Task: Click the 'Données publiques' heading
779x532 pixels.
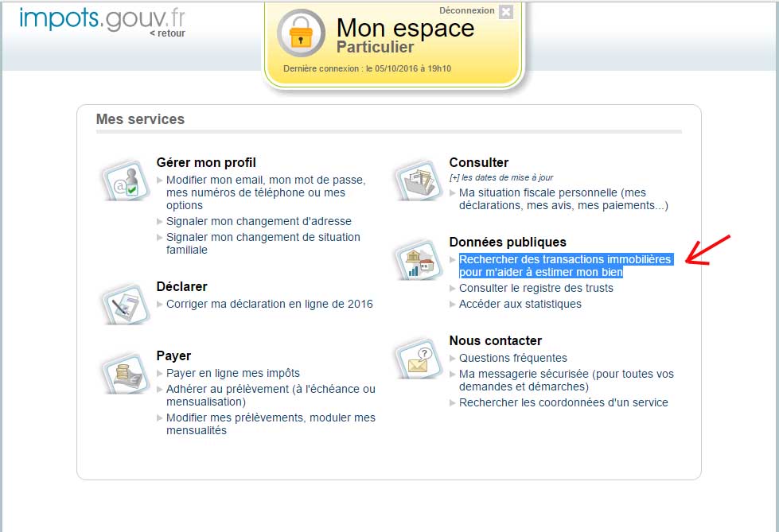Action: 507,242
